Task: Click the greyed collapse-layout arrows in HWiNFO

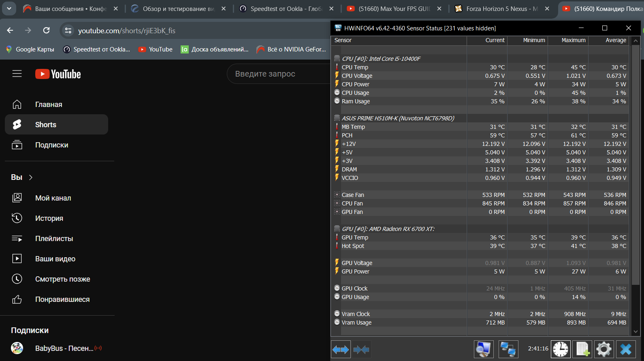Action: [x=361, y=349]
